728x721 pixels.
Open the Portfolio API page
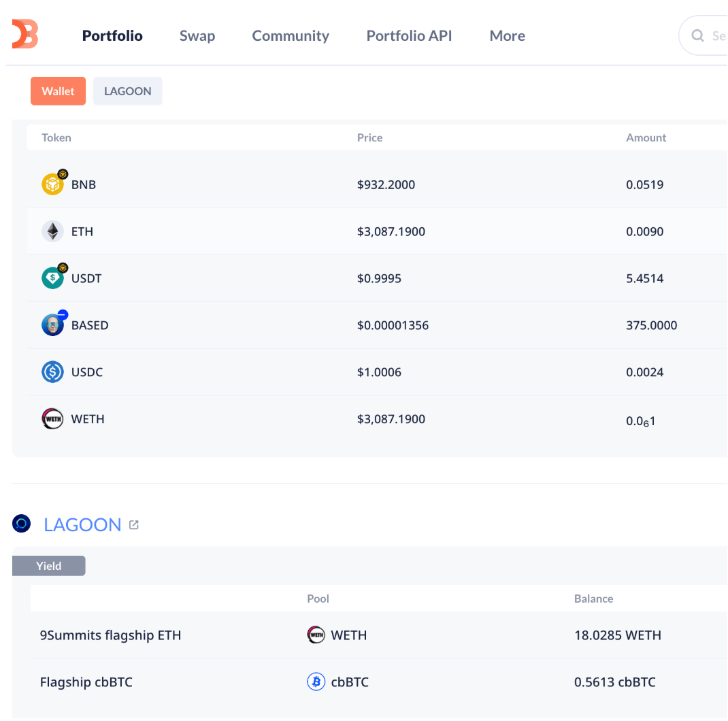point(409,36)
